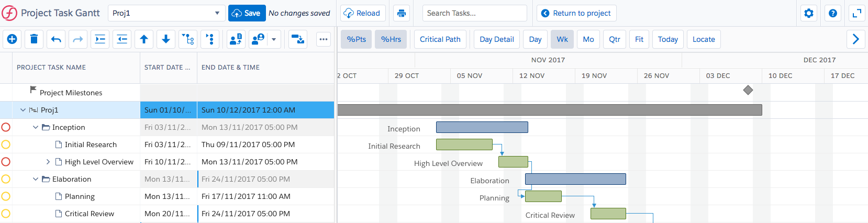Click the add new task plus icon
The width and height of the screenshot is (868, 223).
click(12, 39)
